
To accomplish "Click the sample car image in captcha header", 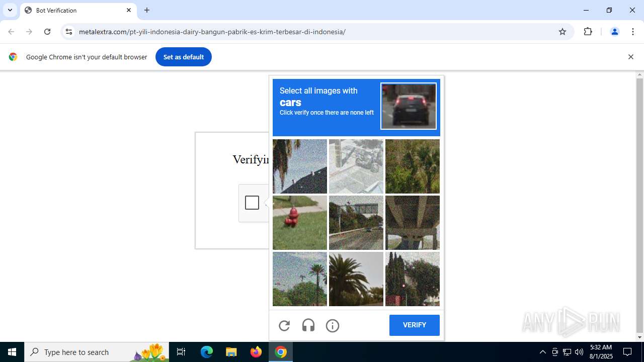I will (x=409, y=106).
